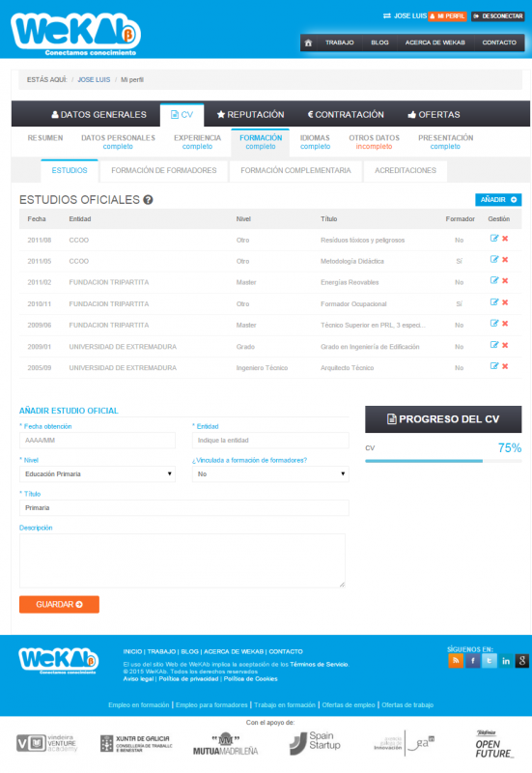The height and width of the screenshot is (773, 532).
Task: Switch to the Reputación tab
Action: coord(251,115)
